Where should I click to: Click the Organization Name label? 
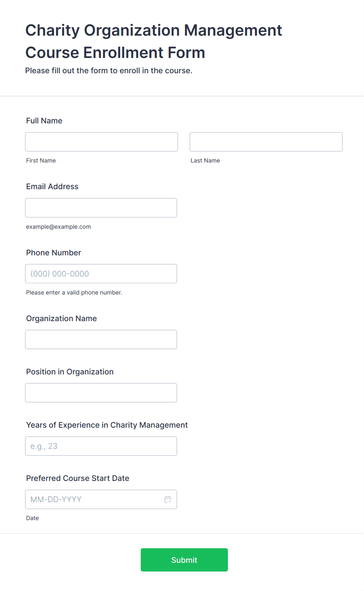(x=61, y=318)
